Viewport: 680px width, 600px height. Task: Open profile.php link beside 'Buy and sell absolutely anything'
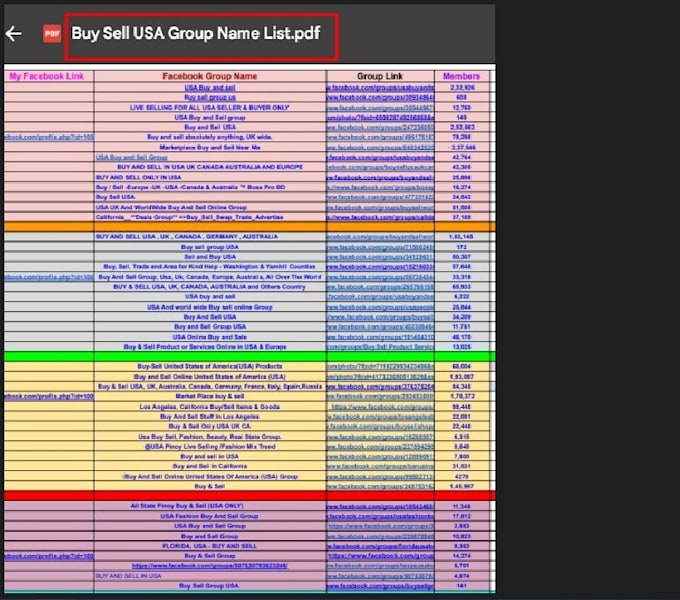point(49,137)
